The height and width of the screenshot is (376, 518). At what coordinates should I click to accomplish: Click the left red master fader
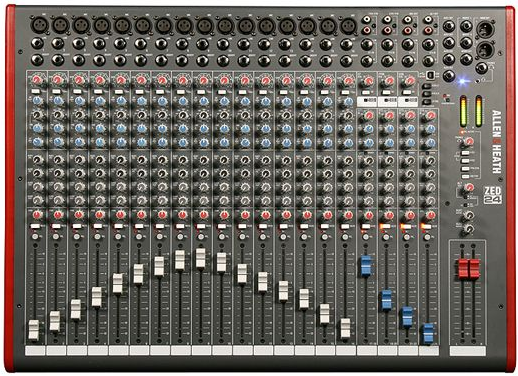(x=463, y=269)
